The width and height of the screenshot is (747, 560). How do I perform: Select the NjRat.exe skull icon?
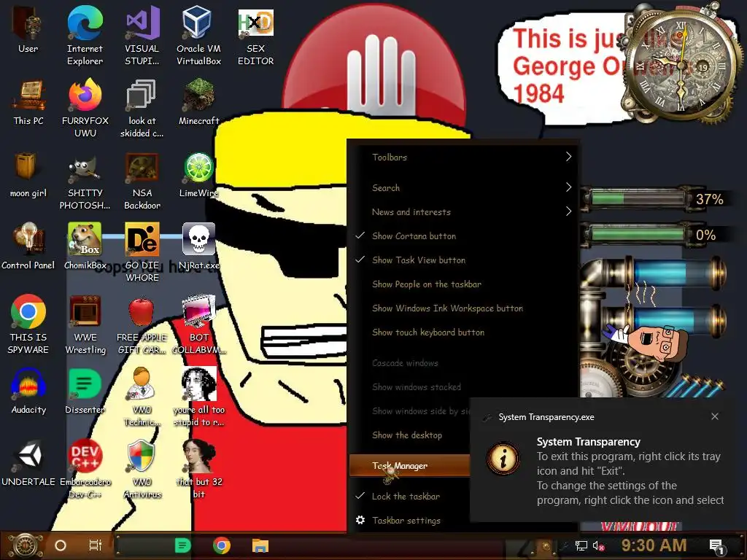198,246
